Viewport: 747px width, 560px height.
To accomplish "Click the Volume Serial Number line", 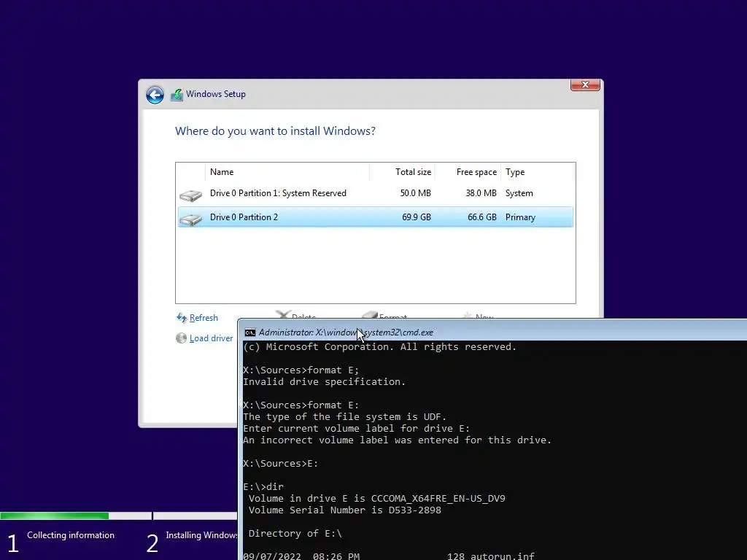I will click(x=345, y=510).
